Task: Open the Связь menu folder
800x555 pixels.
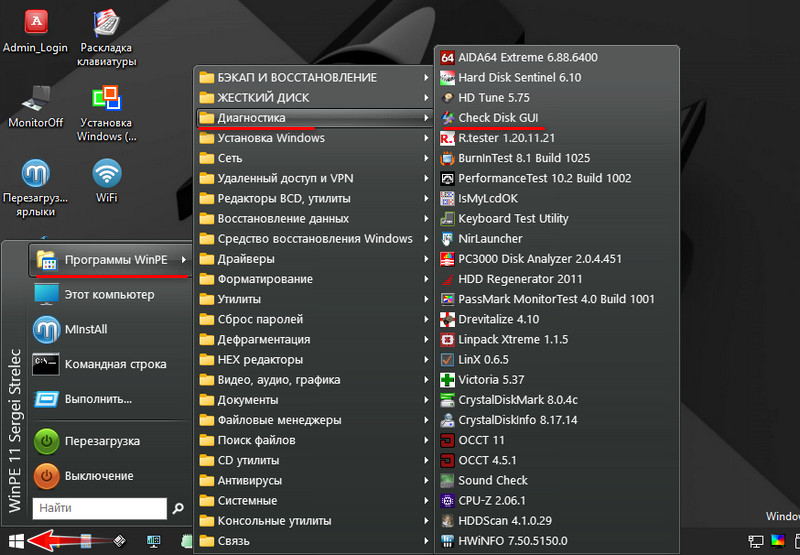Action: (314, 541)
